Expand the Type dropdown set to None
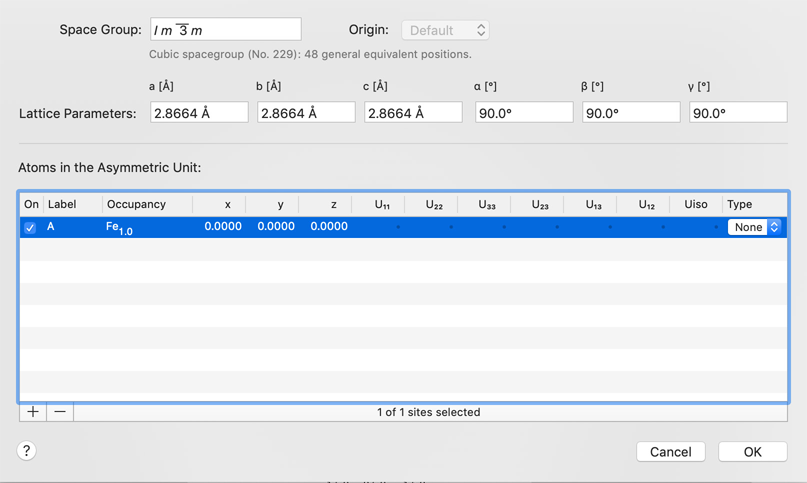 [754, 228]
